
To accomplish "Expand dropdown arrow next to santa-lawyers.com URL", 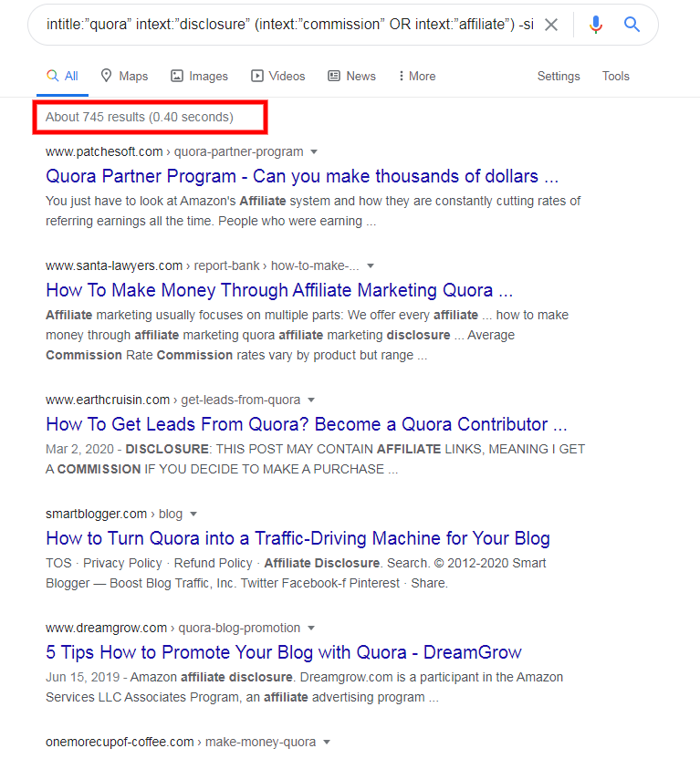I will tap(371, 265).
